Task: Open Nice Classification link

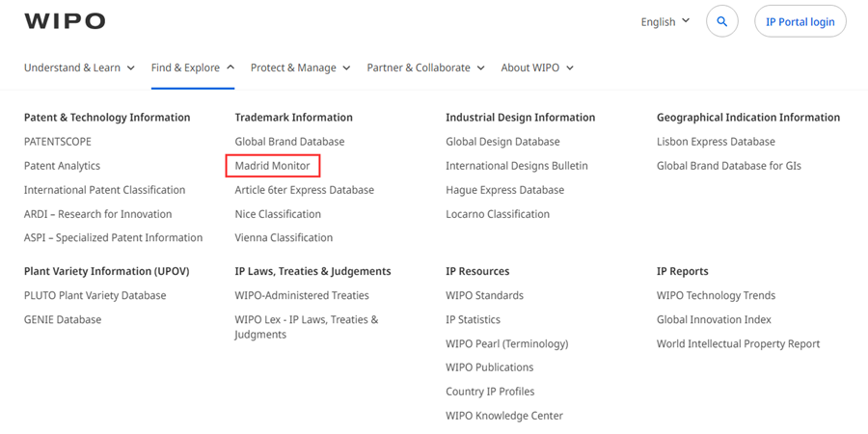Action: (x=278, y=214)
